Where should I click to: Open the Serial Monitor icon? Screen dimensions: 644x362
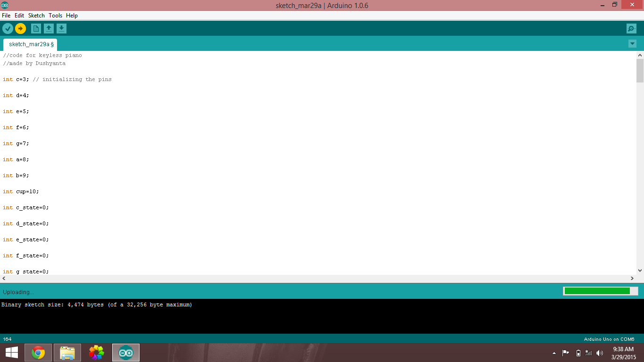tap(631, 29)
